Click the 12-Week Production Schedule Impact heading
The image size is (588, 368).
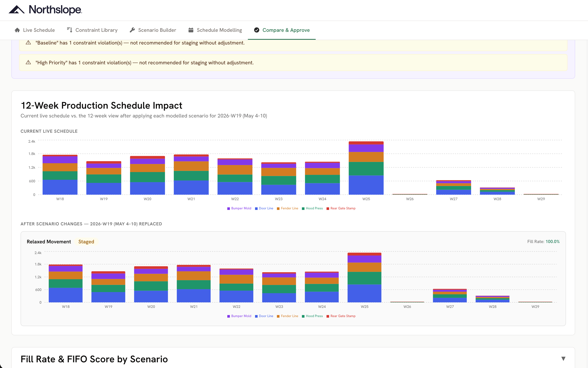point(101,105)
